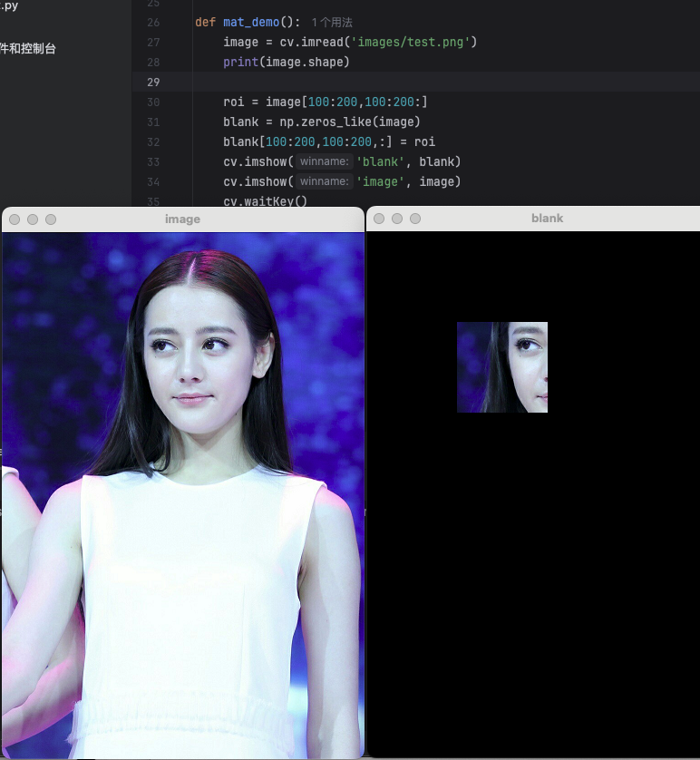Click cv.waitKey() on line 35
700x760 pixels.
pyautogui.click(x=265, y=201)
